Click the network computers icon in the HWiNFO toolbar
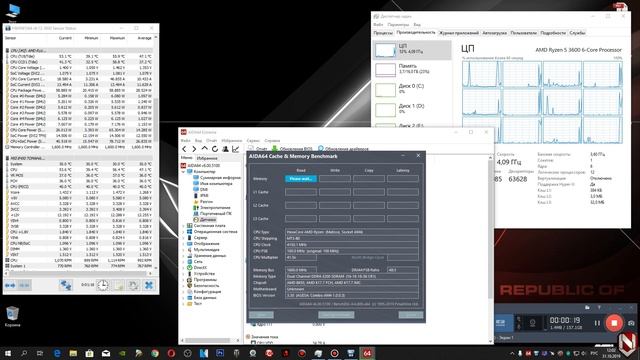640x360 pixels. click(x=65, y=285)
